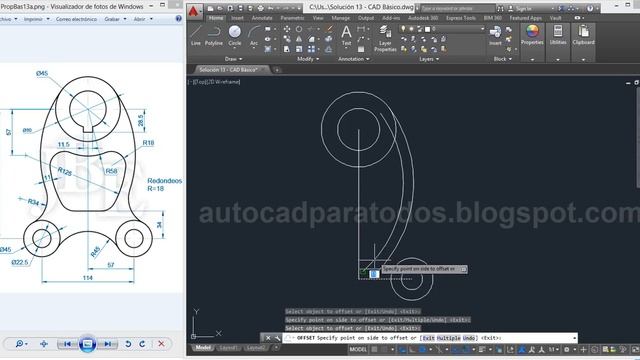This screenshot has height=360, width=640.
Task: Switch to the Express Tools tab
Action: [x=461, y=18]
